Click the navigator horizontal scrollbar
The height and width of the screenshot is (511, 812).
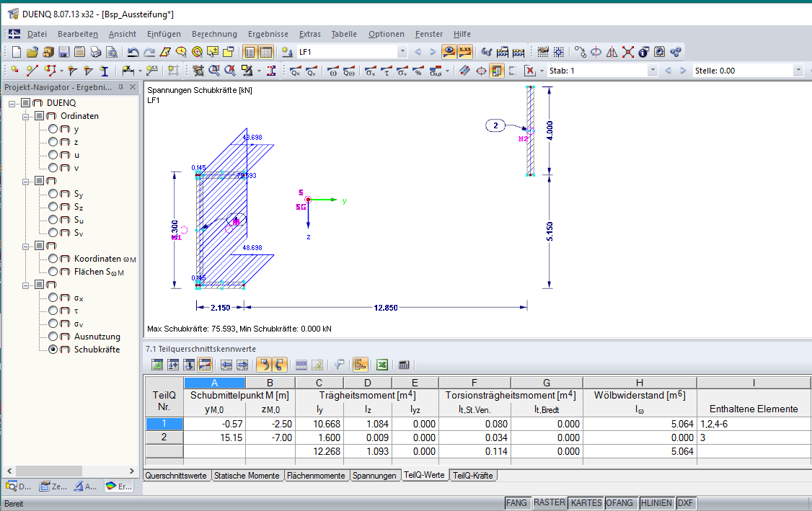[71, 471]
